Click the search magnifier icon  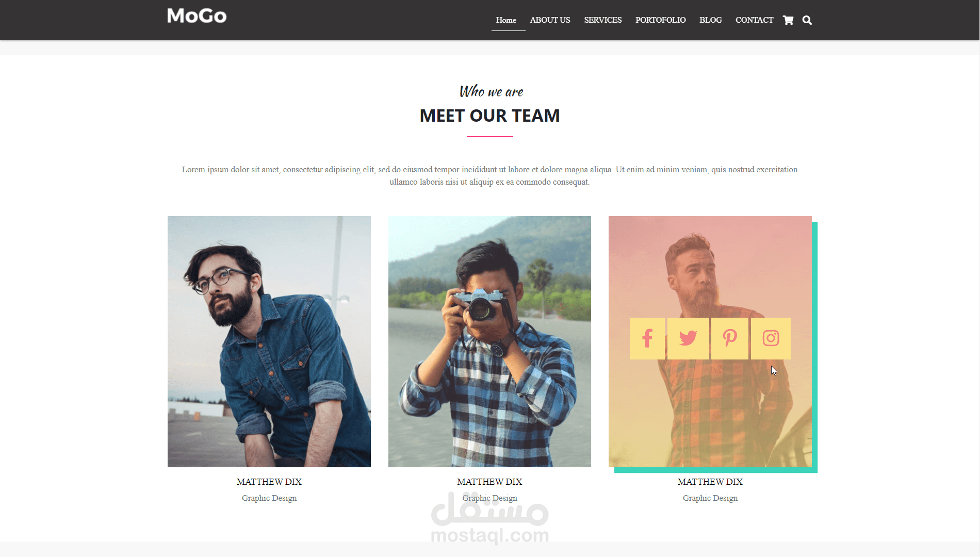(807, 20)
